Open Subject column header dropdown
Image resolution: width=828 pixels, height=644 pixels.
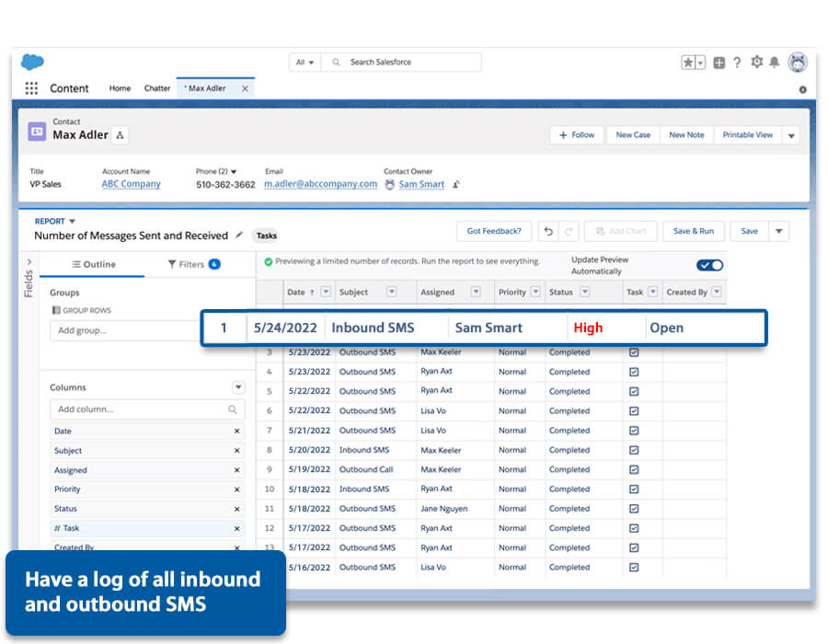pos(391,292)
